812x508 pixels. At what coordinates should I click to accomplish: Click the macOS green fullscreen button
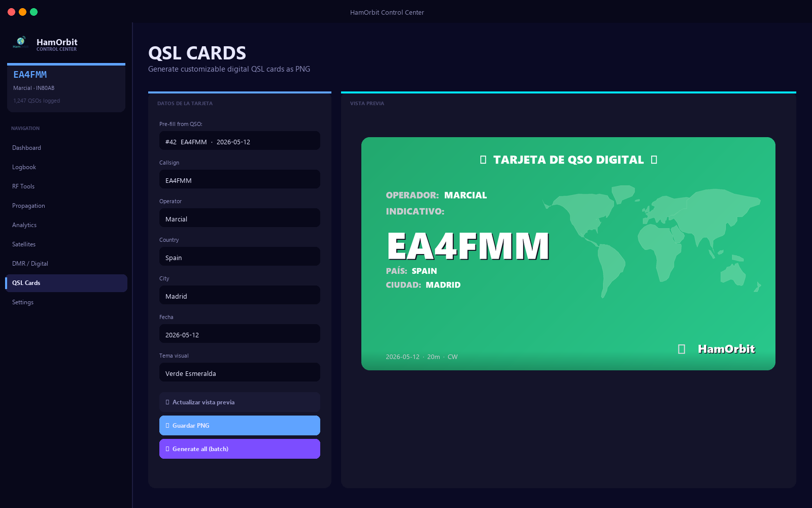pos(34,12)
